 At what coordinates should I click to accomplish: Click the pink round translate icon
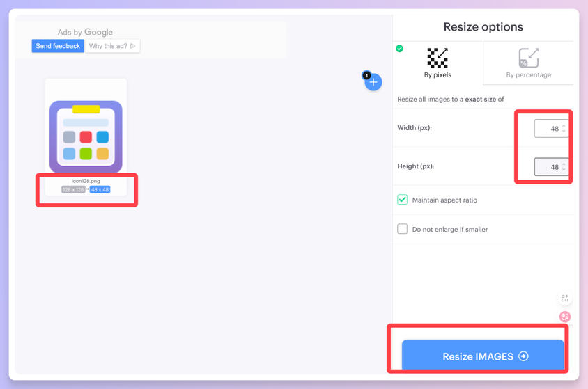565,317
